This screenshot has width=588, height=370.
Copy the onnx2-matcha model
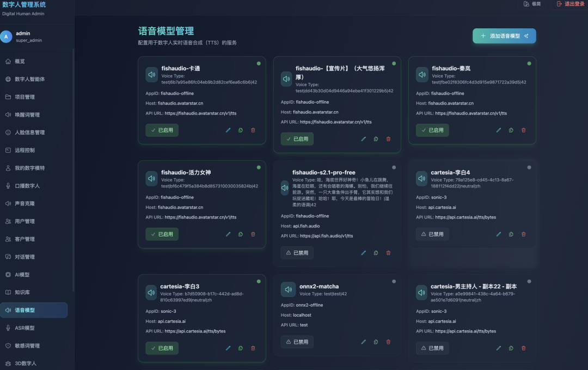point(376,342)
